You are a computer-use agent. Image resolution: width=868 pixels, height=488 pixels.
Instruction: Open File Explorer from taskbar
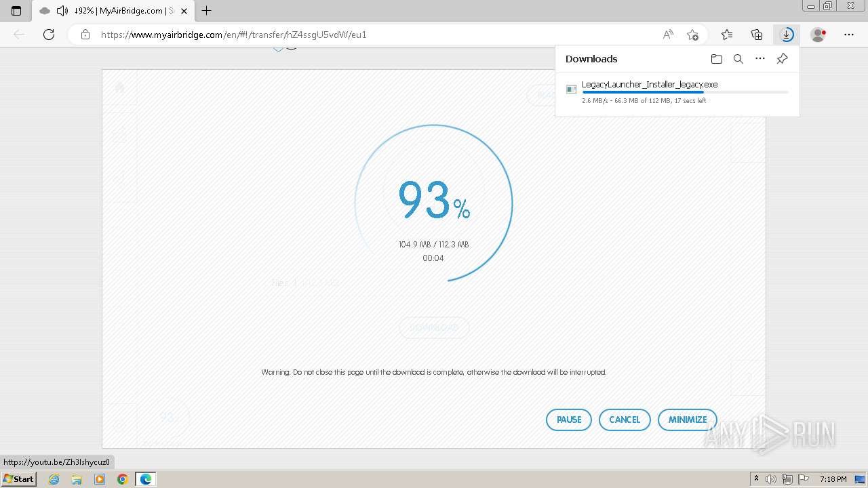(77, 479)
